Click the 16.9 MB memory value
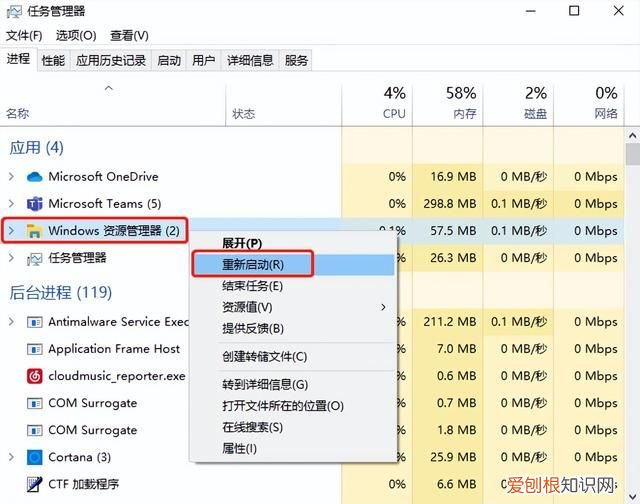 coord(453,177)
